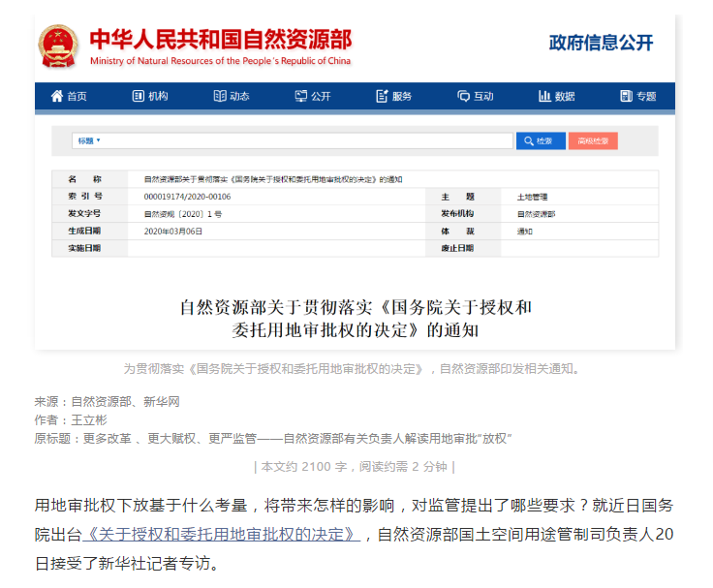This screenshot has width=713, height=588.
Task: Click the red 高级检索 advanced search button
Action: [x=593, y=141]
